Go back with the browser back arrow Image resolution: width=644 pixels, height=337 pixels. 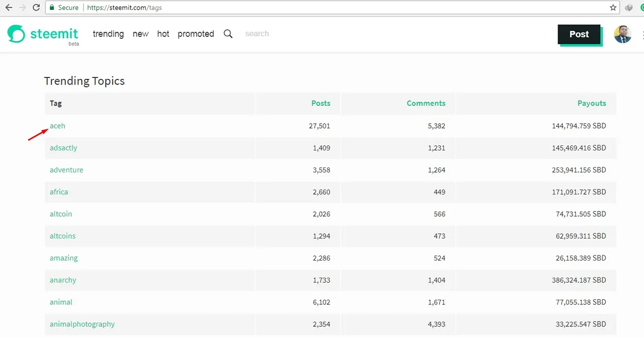(x=9, y=8)
